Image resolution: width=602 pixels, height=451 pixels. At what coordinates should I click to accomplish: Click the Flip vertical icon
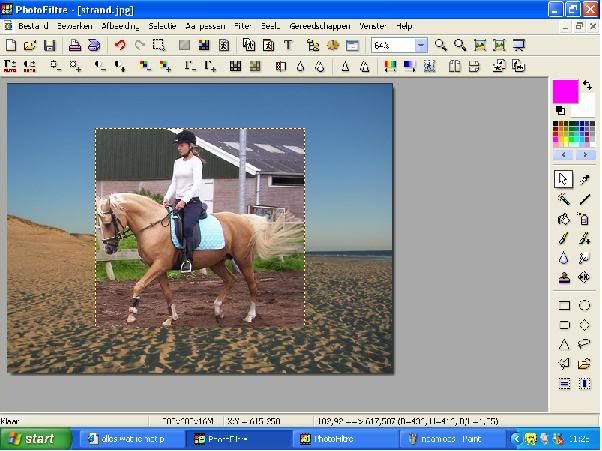pyautogui.click(x=474, y=66)
